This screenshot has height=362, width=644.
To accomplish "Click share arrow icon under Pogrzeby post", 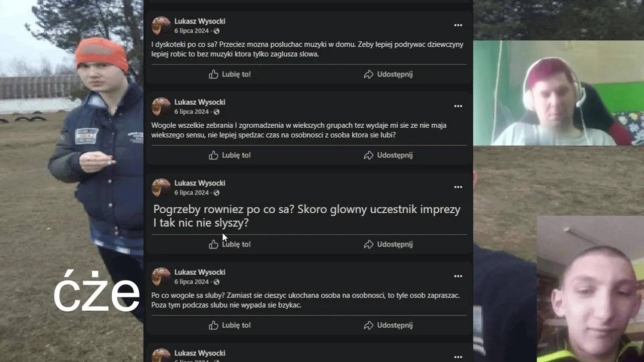I will [x=368, y=244].
